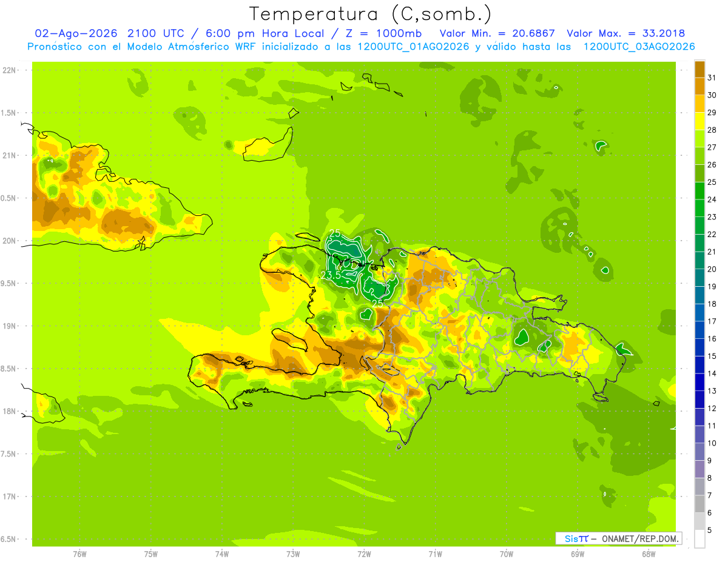Click the 68W longitude axis label
Screen dimensions: 728x562
coord(649,554)
